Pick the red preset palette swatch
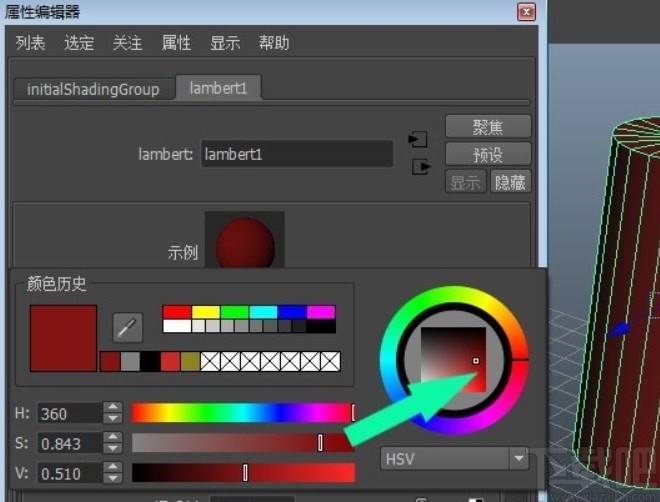660x502 pixels. coord(177,312)
